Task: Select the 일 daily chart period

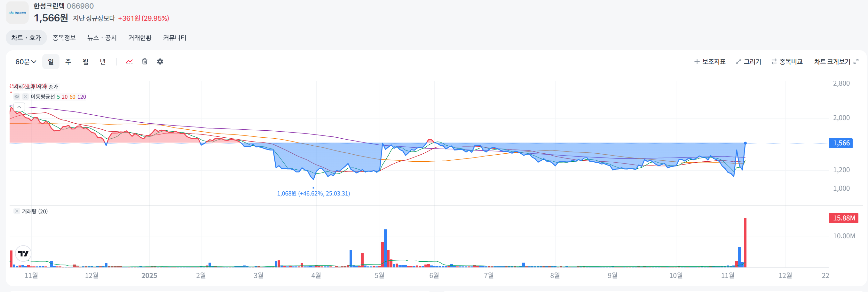Action: [51, 62]
